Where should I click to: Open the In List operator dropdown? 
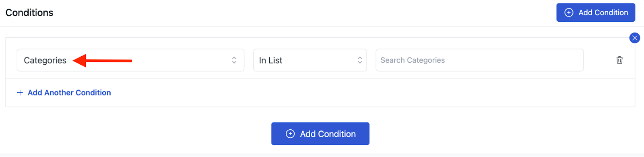310,60
